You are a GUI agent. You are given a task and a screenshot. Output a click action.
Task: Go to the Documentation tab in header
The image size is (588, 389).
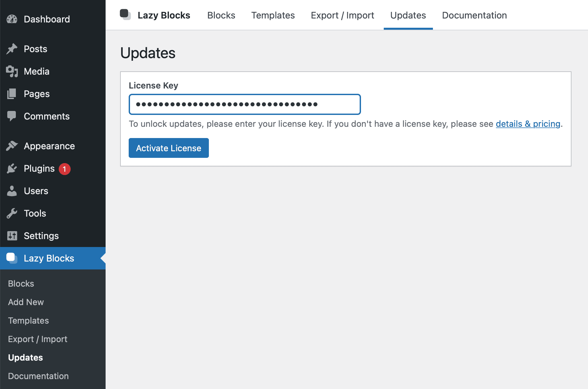pyautogui.click(x=474, y=15)
